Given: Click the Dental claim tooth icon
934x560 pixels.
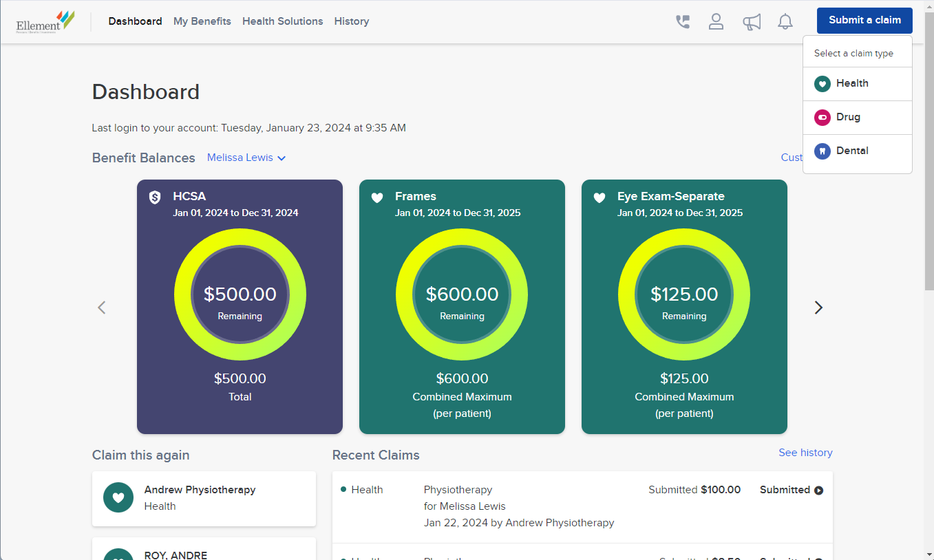Looking at the screenshot, I should tap(822, 151).
